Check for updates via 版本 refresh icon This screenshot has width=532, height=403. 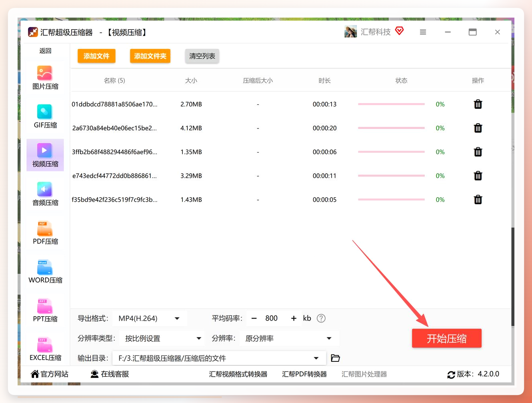[x=451, y=375]
